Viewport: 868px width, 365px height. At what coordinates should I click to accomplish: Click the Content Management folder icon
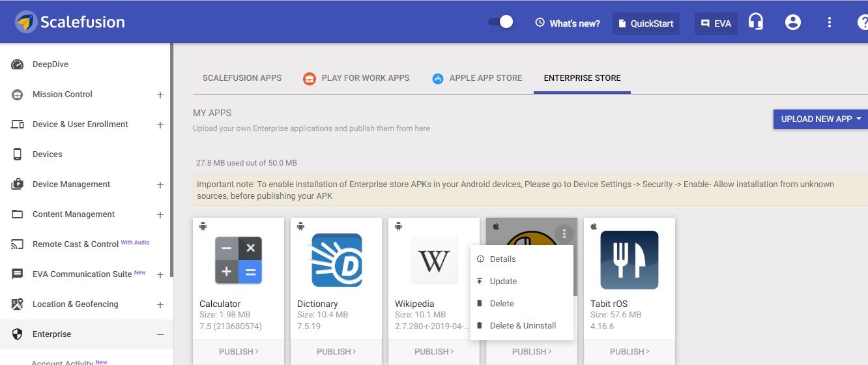[18, 214]
